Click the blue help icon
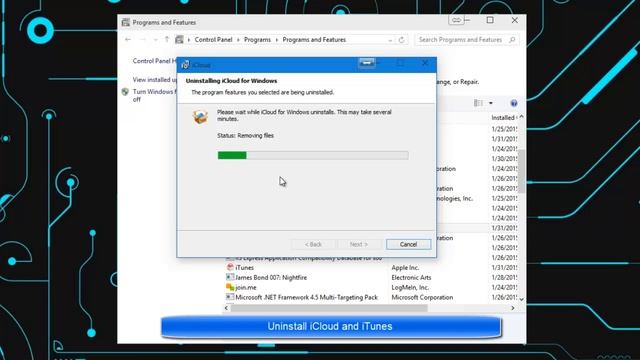 click(514, 103)
